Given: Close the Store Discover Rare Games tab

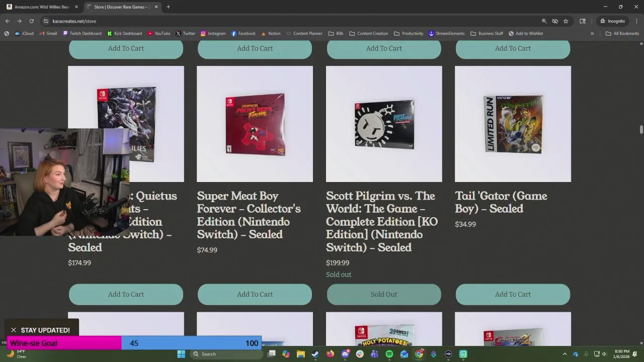Looking at the screenshot, I should click(x=156, y=7).
